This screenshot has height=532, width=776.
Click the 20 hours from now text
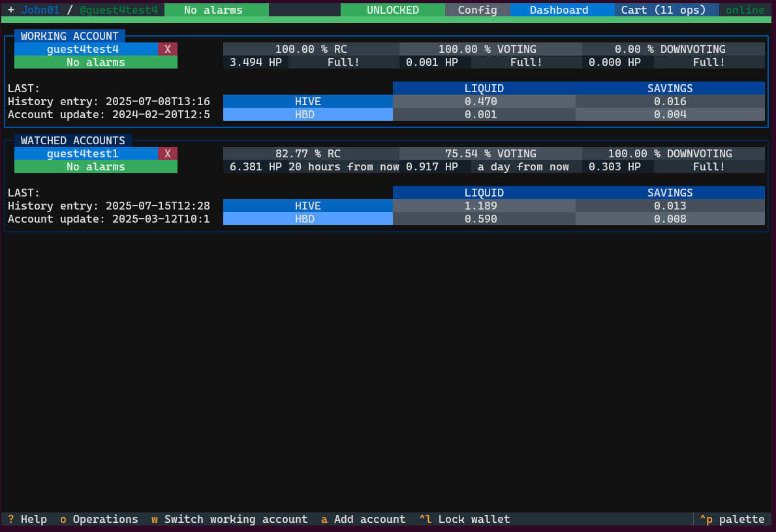click(x=343, y=166)
